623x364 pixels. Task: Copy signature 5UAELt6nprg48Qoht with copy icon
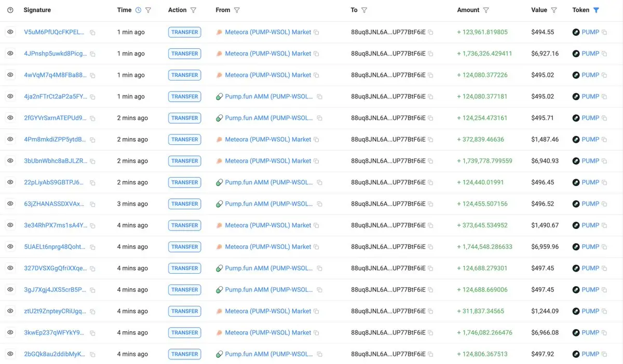click(x=93, y=247)
